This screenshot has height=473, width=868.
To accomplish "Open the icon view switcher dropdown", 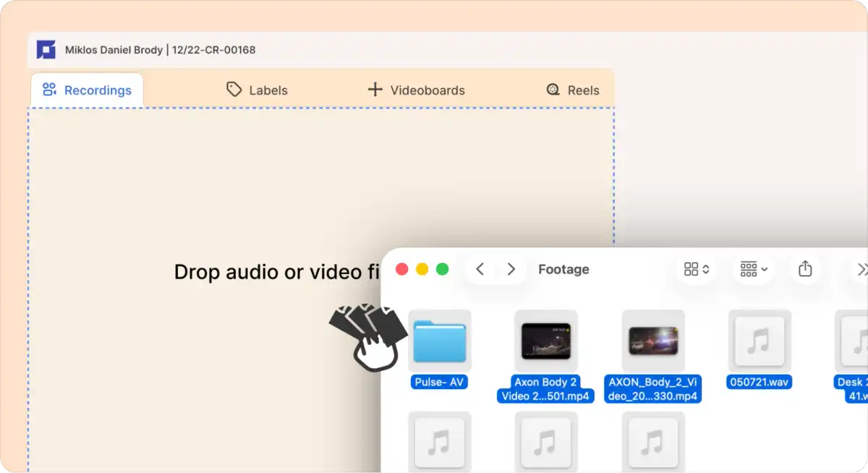I will coord(697,269).
